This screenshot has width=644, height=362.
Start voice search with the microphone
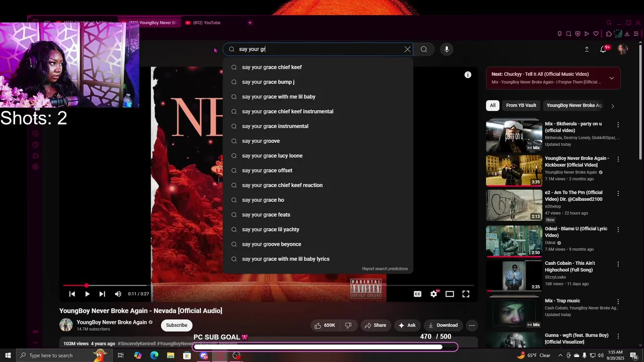[446, 49]
